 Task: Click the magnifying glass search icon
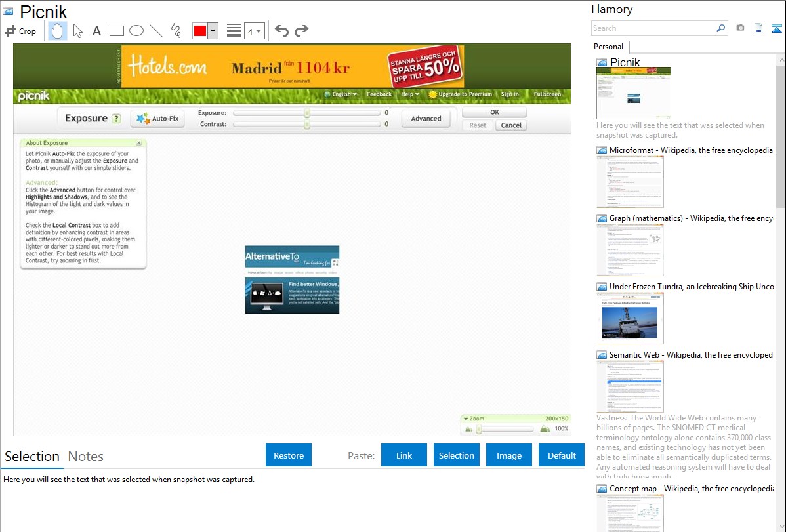pyautogui.click(x=721, y=28)
